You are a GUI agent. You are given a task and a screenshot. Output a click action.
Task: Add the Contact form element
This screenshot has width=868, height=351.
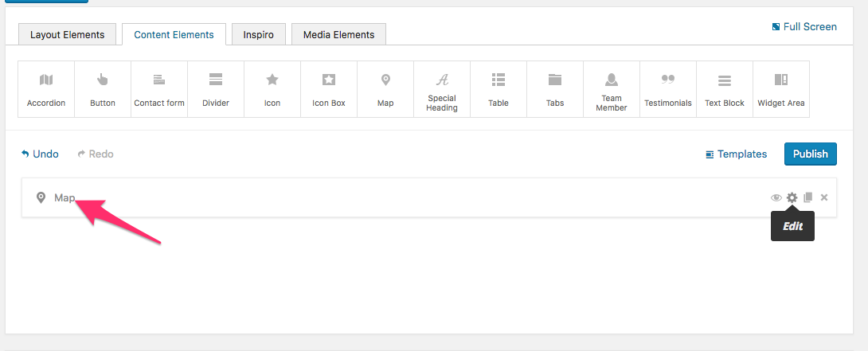point(159,89)
